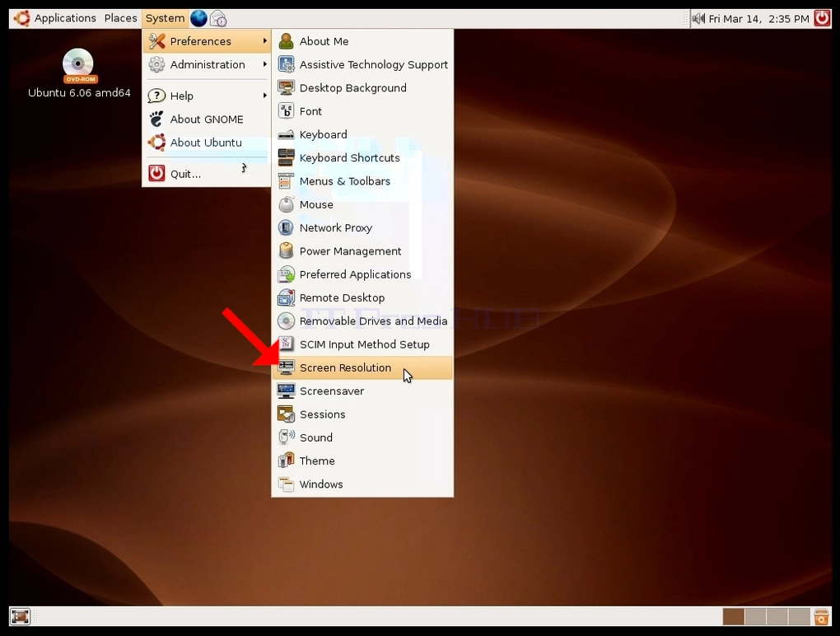This screenshot has width=840, height=636.
Task: Select About Ubuntu from System menu
Action: (207, 143)
